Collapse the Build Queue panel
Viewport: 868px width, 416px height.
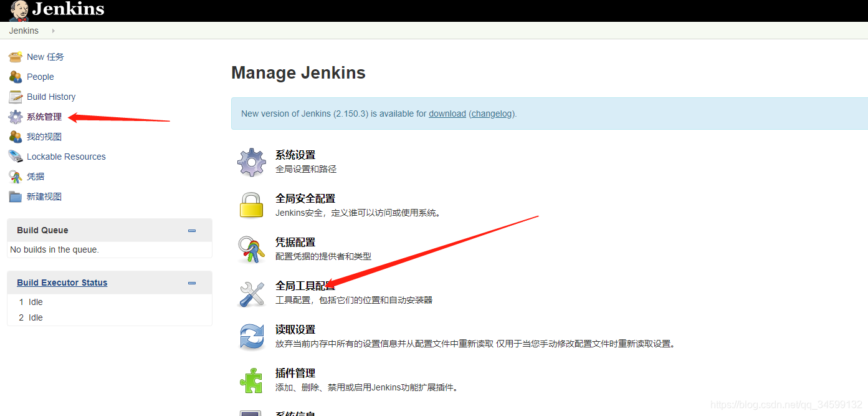coord(191,230)
